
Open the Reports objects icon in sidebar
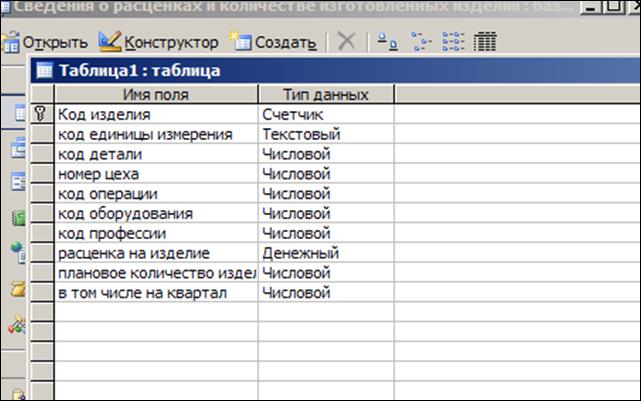17,217
